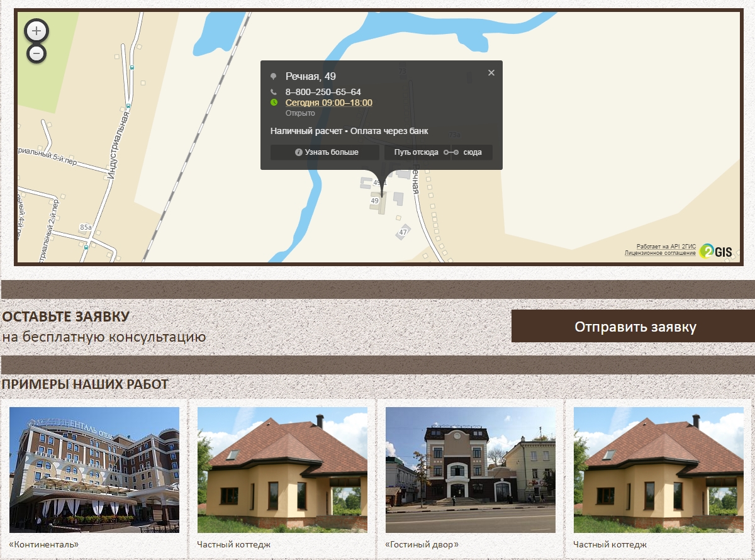
Task: Open the "Лицензионное соглашение" link
Action: [660, 253]
